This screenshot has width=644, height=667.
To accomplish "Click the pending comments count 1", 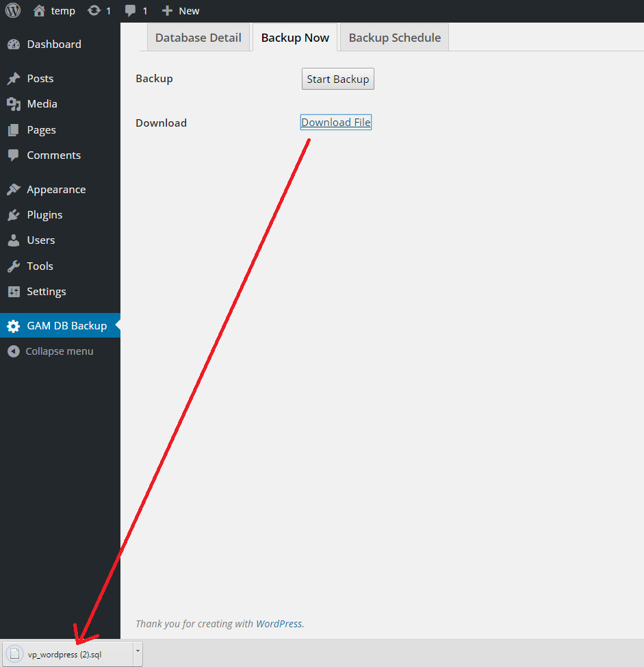I will pos(145,11).
